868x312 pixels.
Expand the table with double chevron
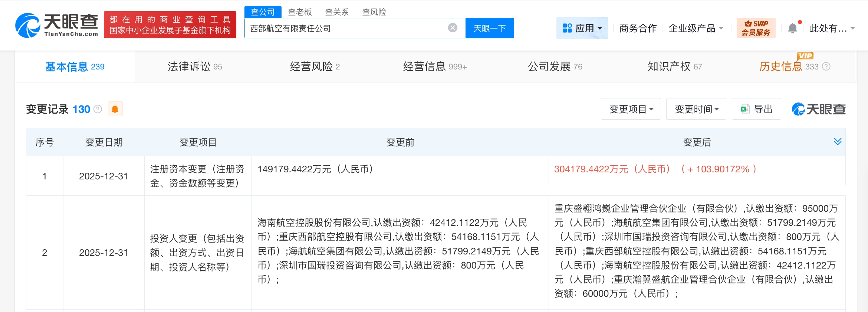coord(838,142)
